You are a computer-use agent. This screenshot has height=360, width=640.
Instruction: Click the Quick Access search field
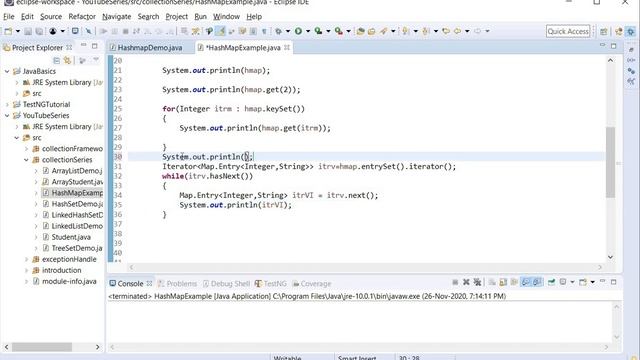568,31
